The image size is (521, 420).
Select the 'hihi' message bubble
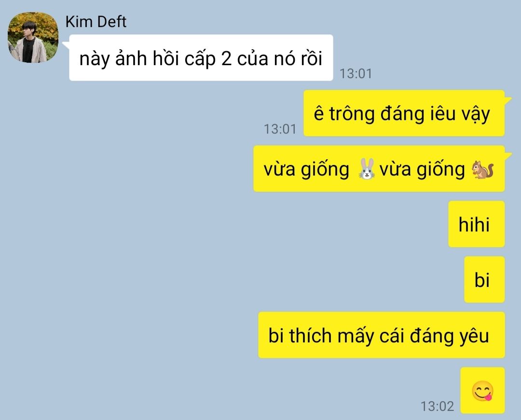click(x=477, y=224)
